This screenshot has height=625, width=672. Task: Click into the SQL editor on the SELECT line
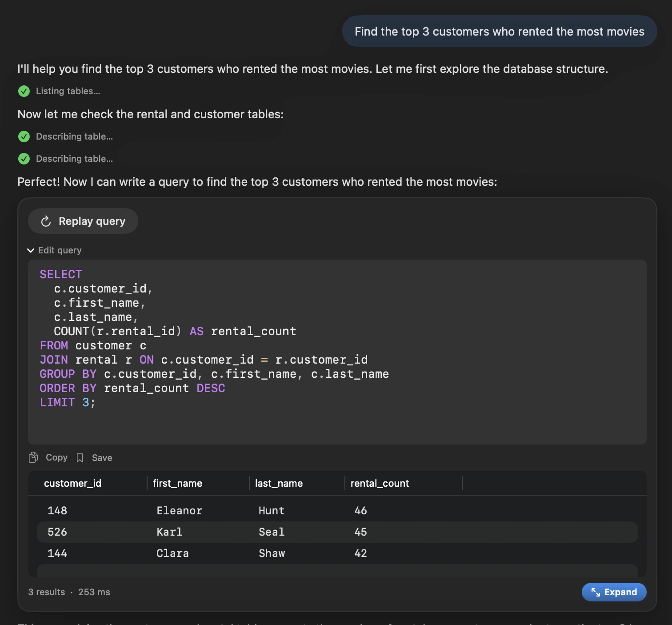coord(61,274)
